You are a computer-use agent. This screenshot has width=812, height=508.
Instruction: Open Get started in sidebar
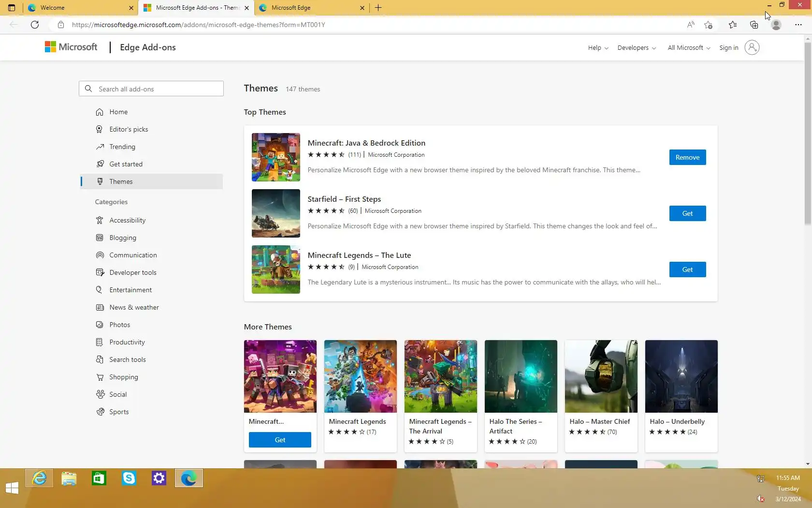[152, 164]
